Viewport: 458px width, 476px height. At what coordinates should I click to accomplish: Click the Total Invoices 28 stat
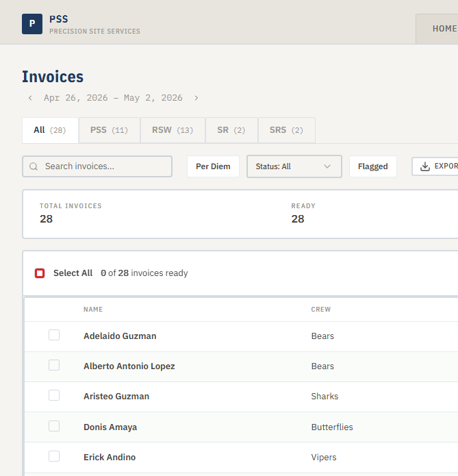click(x=71, y=214)
